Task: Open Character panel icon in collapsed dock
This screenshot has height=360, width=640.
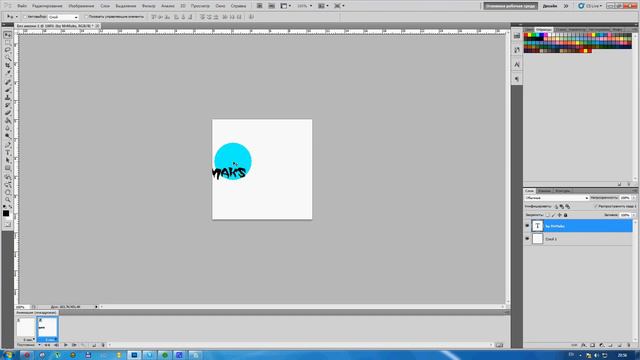Action: [x=517, y=64]
